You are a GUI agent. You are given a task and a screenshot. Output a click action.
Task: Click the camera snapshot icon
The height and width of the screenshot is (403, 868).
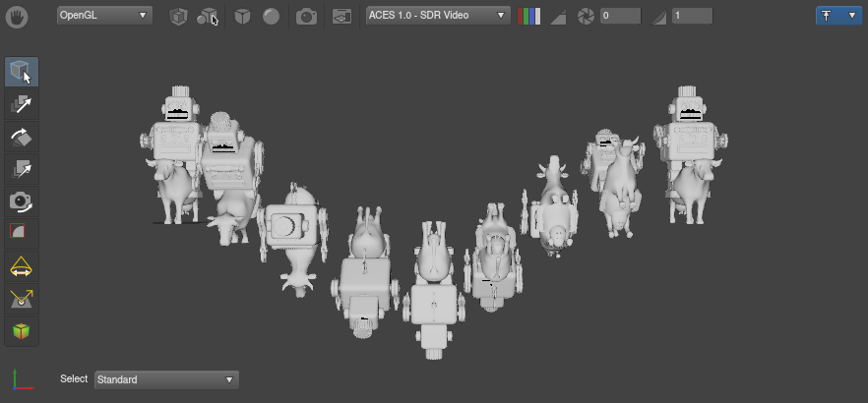pyautogui.click(x=306, y=17)
